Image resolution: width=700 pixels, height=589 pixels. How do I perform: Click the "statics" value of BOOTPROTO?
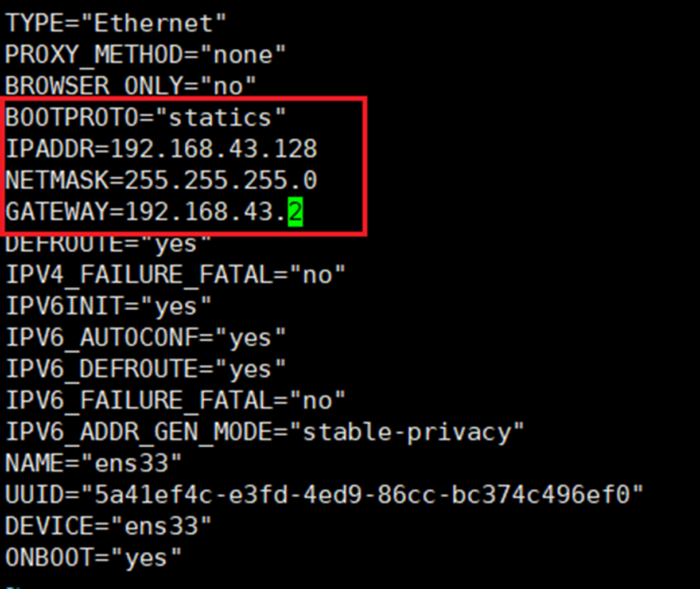(x=220, y=118)
